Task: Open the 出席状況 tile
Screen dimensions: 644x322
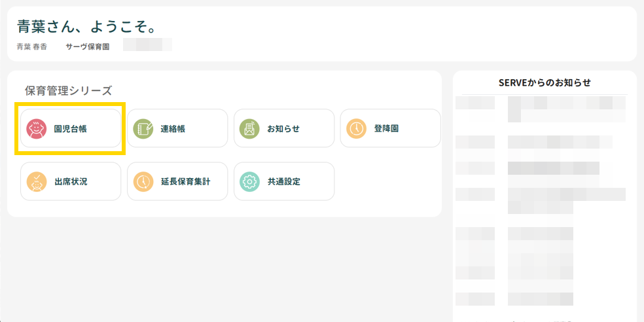Action: (x=71, y=181)
